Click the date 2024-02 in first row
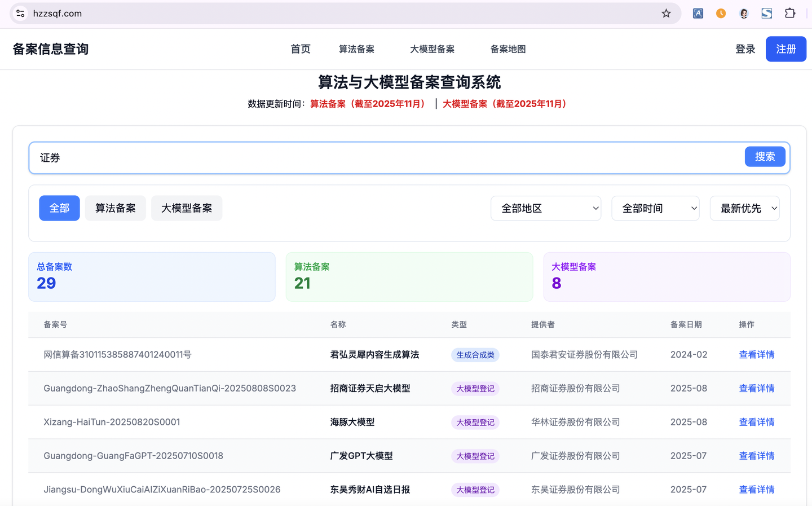 (x=689, y=355)
